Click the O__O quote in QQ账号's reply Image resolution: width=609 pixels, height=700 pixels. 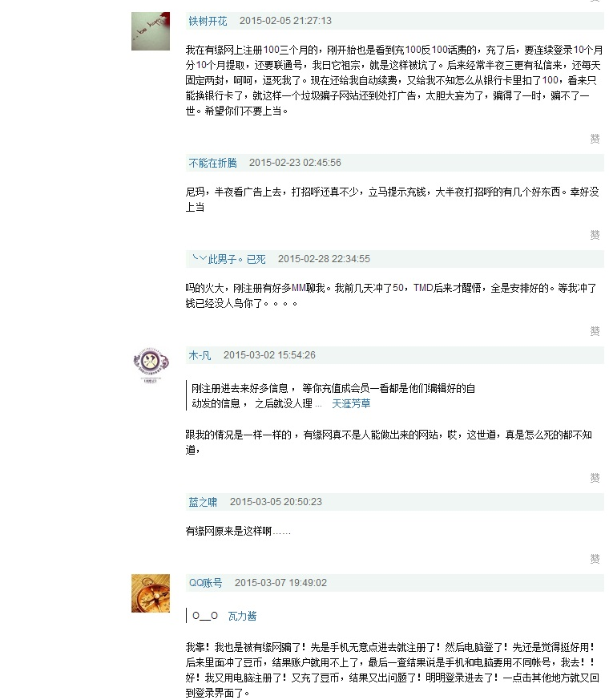pos(205,616)
